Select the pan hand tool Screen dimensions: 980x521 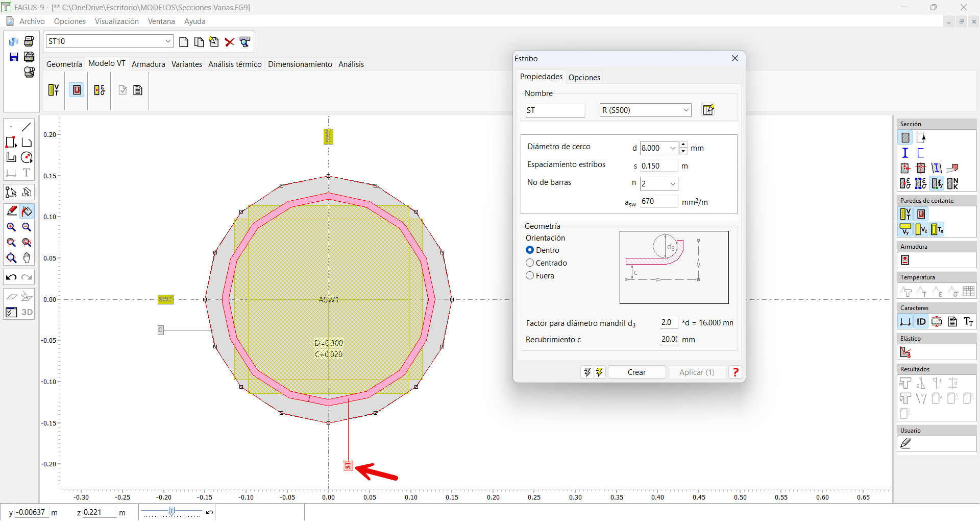[27, 258]
